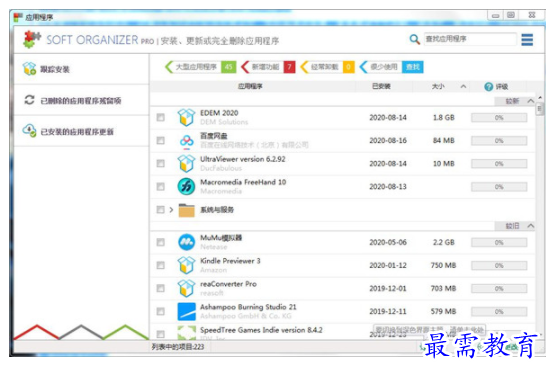Select the 新增功能 filter tab
The height and width of the screenshot is (377, 546).
click(268, 67)
